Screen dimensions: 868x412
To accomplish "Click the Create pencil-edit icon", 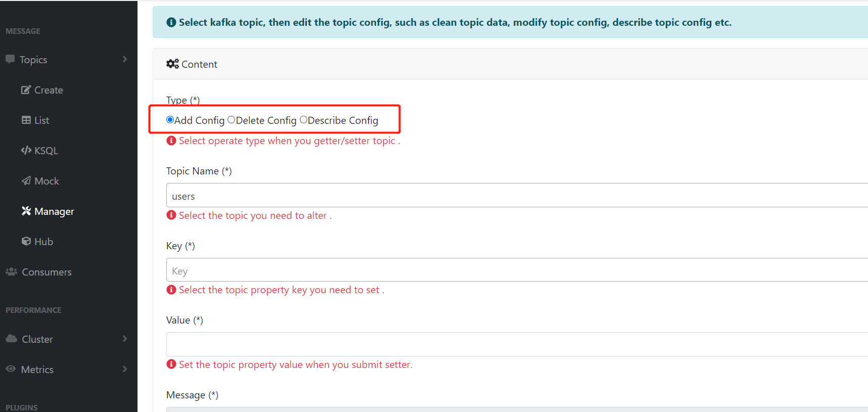I will [x=26, y=90].
